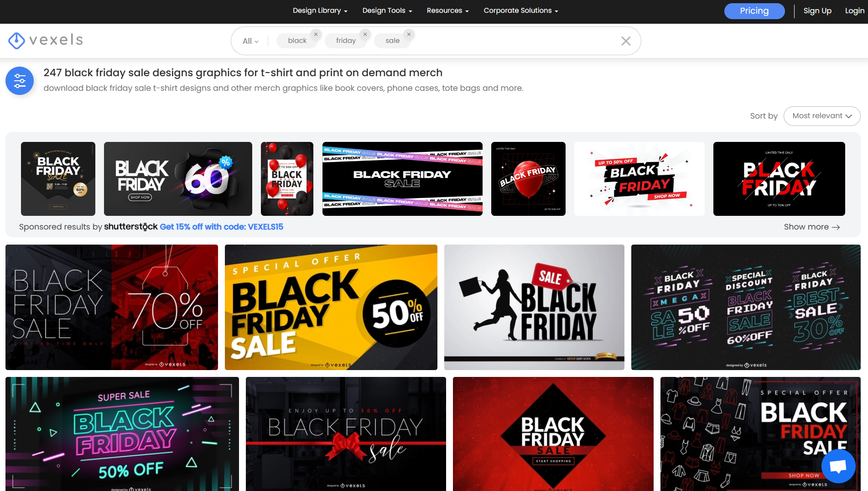Click Show more sponsored results
868x491 pixels.
(x=812, y=227)
